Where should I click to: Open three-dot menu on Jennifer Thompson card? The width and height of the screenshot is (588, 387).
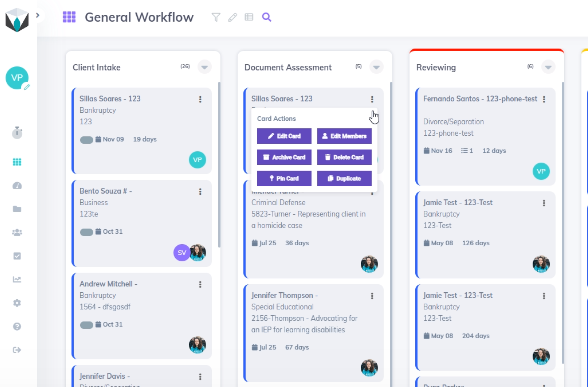[372, 296]
